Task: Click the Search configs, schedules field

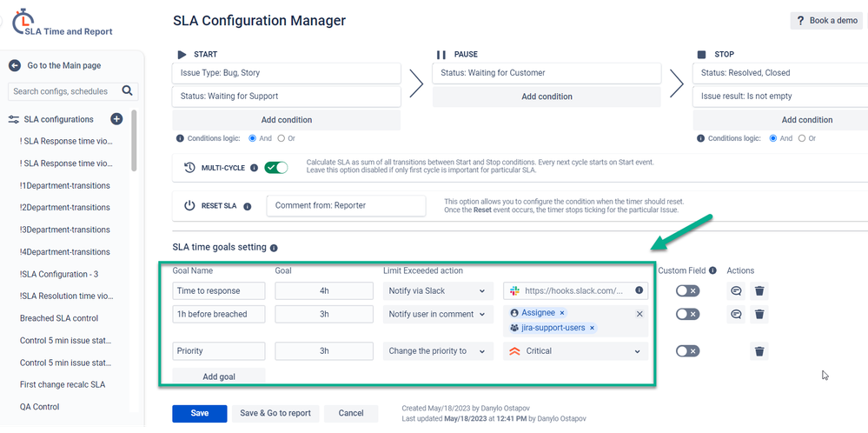Action: pos(73,91)
